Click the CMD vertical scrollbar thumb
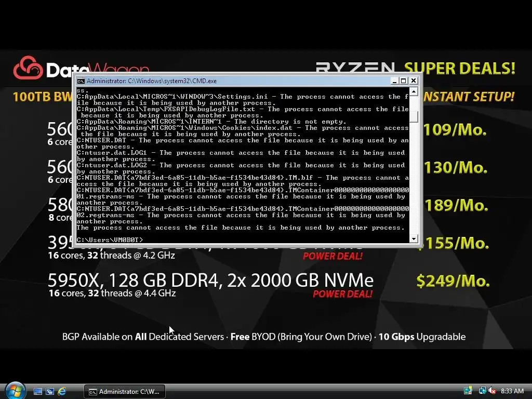The image size is (532, 399). click(x=414, y=116)
